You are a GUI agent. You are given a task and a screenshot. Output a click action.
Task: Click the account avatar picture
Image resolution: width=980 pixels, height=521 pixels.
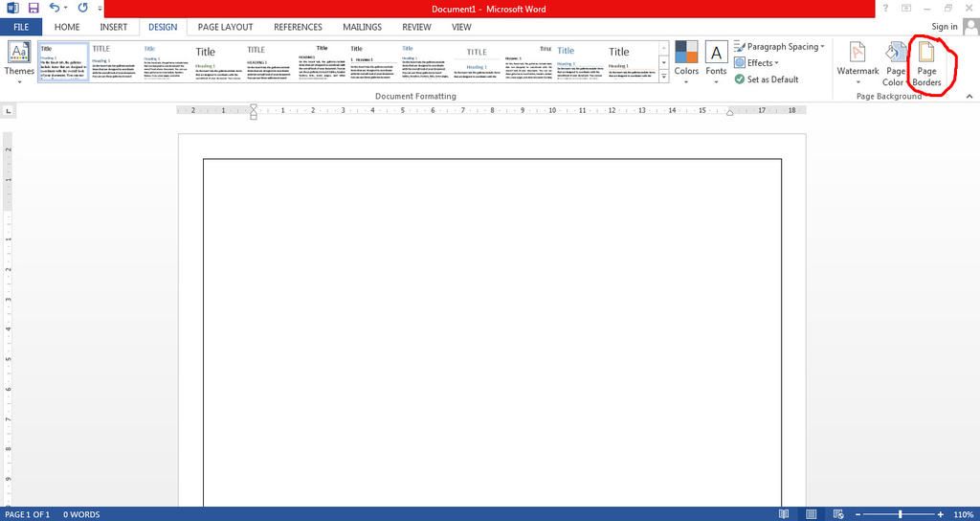(970, 27)
